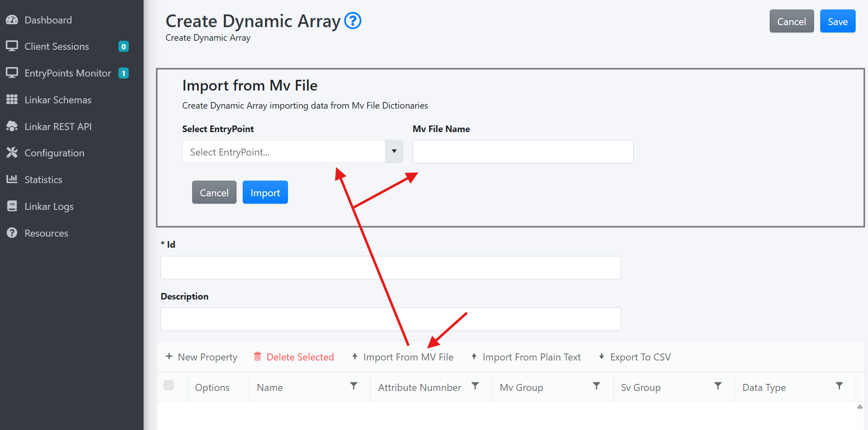Click the Mv File Name input field
The image size is (868, 430).
click(522, 151)
